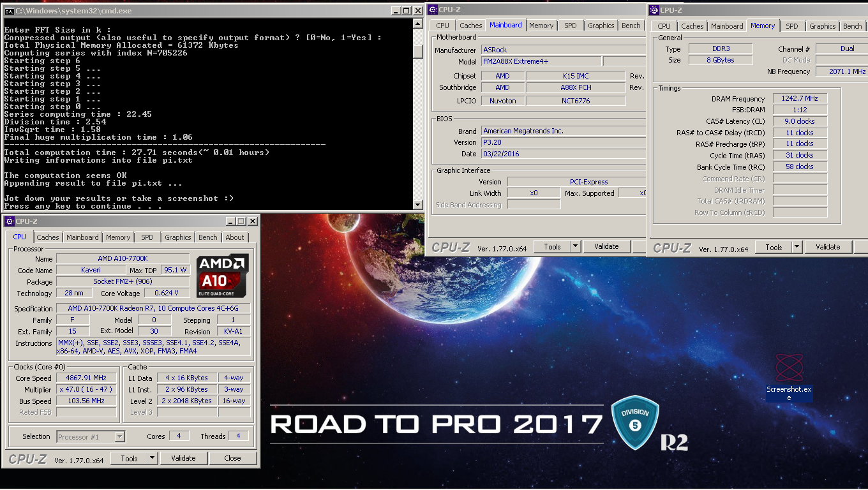Click the Bank Cycle Time value 58 clocks
This screenshot has height=490, width=868.
800,167
